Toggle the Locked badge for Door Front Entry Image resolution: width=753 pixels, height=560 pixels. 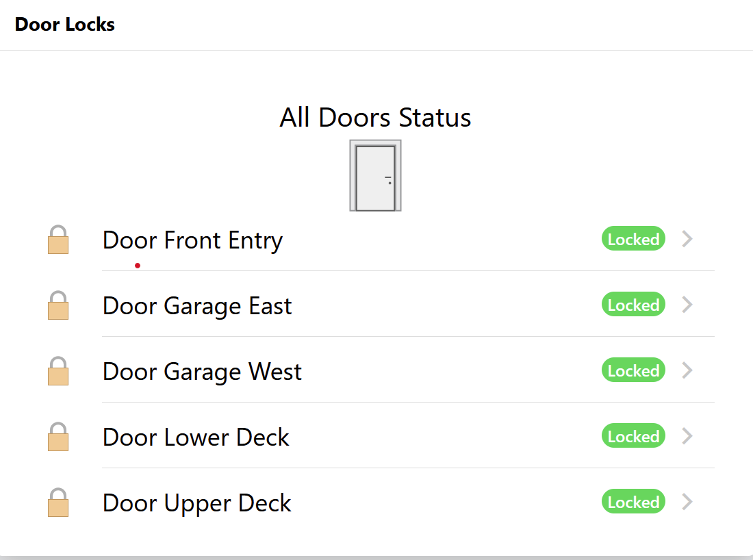[633, 239]
